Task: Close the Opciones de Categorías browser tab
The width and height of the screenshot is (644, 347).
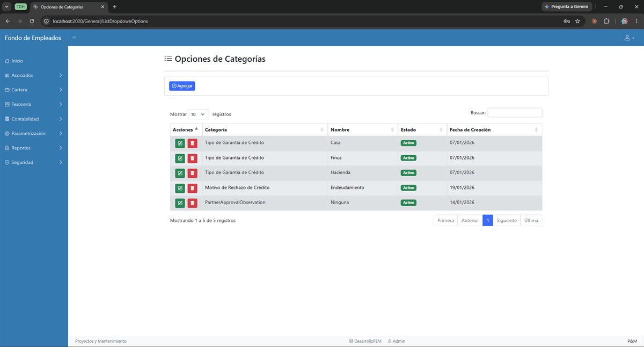Action: click(103, 6)
